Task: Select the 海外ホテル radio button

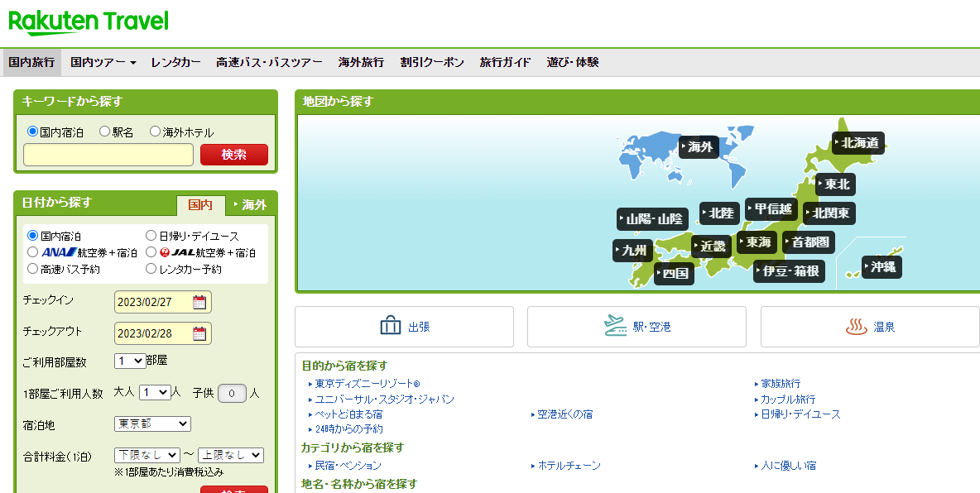Action: tap(156, 132)
